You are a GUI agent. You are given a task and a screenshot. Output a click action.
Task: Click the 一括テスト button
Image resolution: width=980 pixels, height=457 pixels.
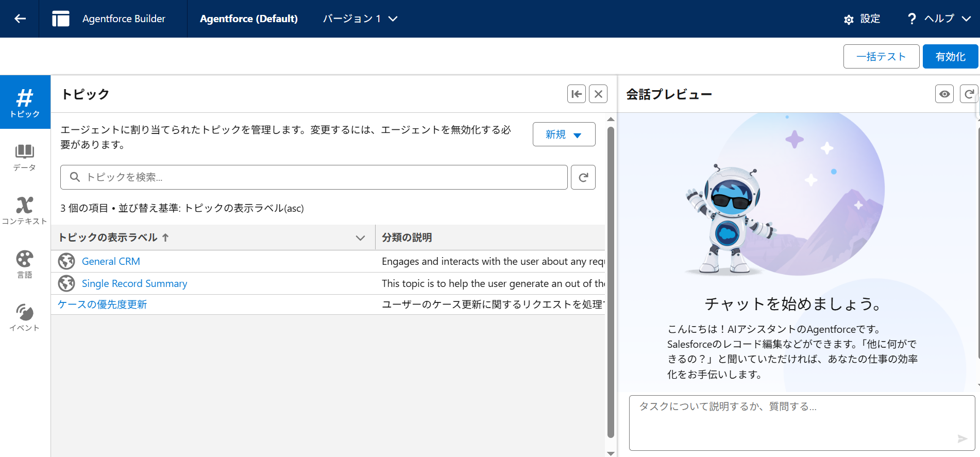click(881, 56)
